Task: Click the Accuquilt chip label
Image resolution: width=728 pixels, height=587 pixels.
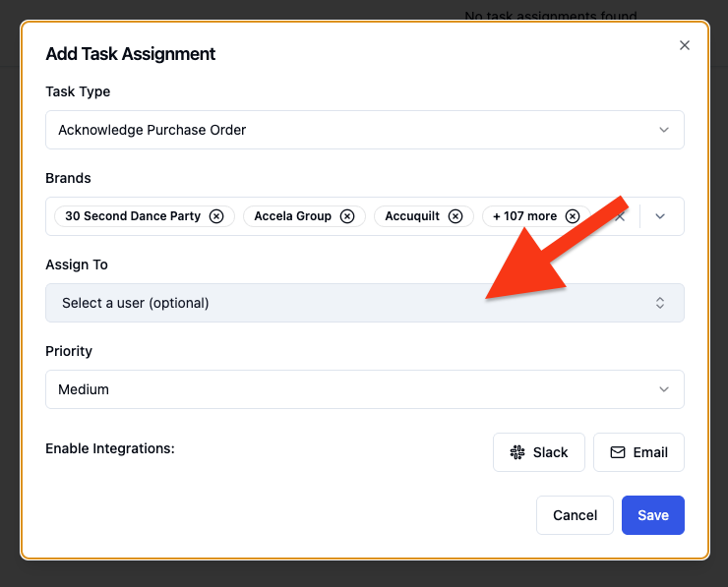Action: coord(412,216)
